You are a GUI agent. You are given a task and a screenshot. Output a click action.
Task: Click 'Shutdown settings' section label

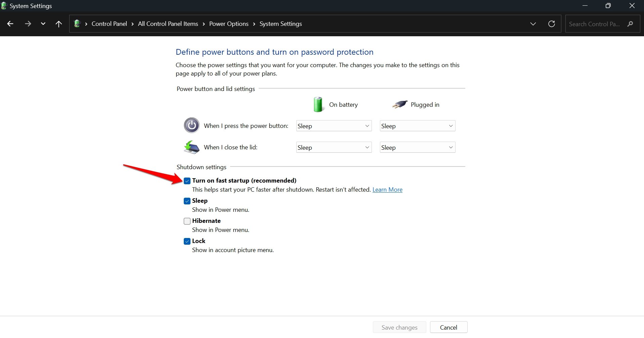tap(202, 167)
